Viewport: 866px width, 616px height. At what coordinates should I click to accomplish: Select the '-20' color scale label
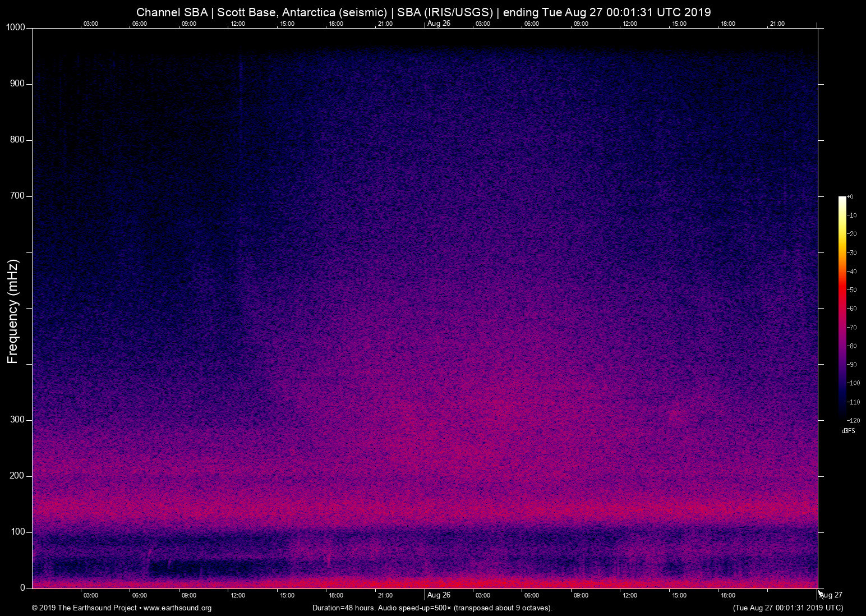tap(852, 234)
